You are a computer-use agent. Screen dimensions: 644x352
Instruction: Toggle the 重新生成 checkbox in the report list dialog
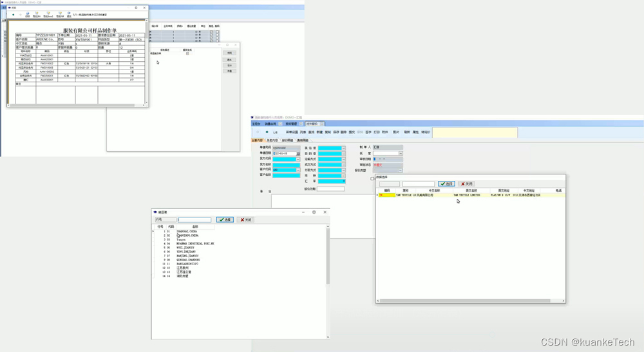pyautogui.click(x=187, y=53)
